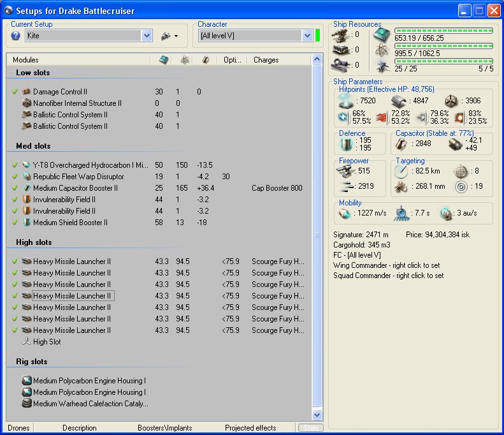The height and width of the screenshot is (435, 504).
Task: Toggle the last Heavy Missile Launcher II checkmark
Action: (x=15, y=330)
